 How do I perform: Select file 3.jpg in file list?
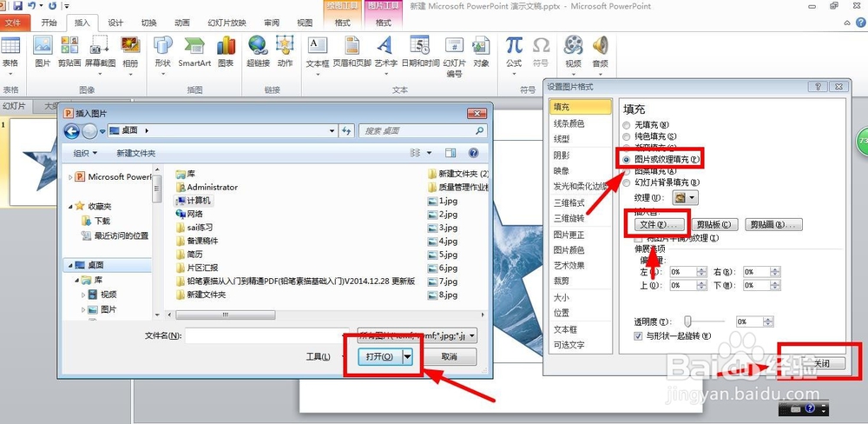pyautogui.click(x=443, y=228)
